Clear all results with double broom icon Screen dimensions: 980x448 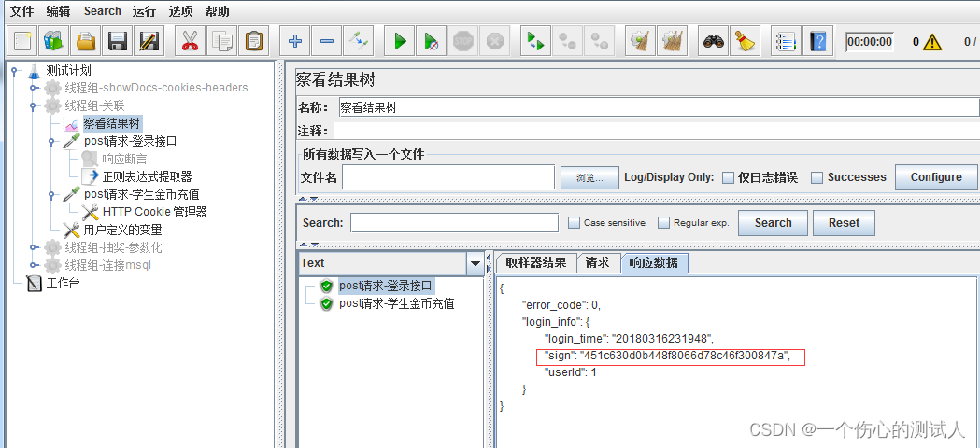pos(672,42)
